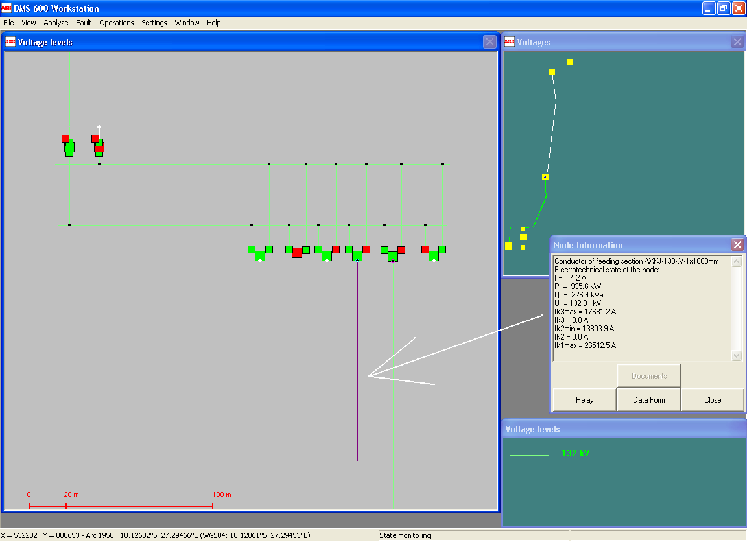Select the bay symbol above the green vertical line
747x560 pixels.
click(x=393, y=253)
